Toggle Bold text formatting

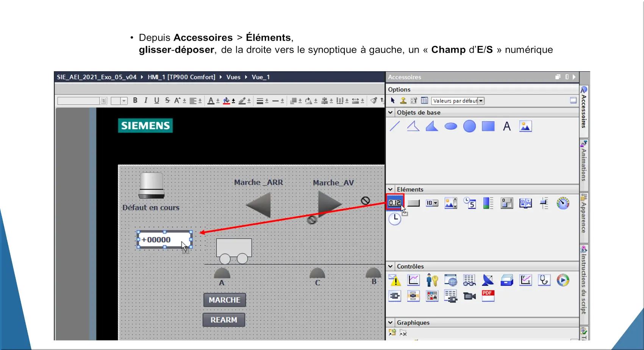tap(135, 100)
